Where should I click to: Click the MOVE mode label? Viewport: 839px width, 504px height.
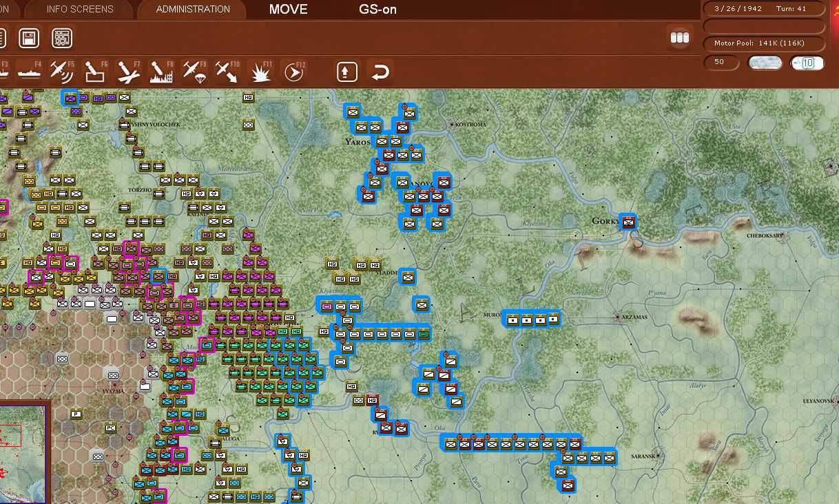tap(289, 10)
